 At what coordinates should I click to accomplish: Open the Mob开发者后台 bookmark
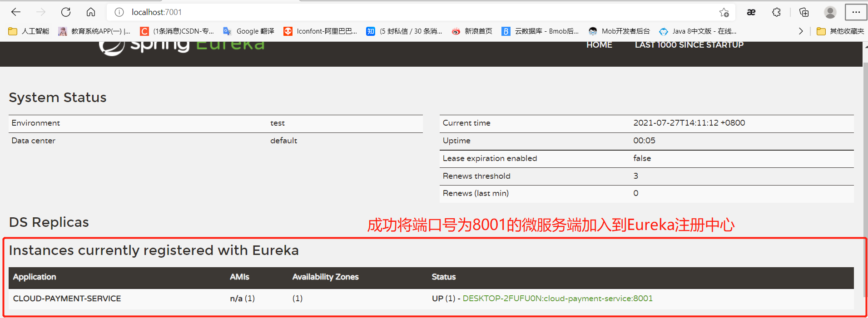tap(619, 31)
